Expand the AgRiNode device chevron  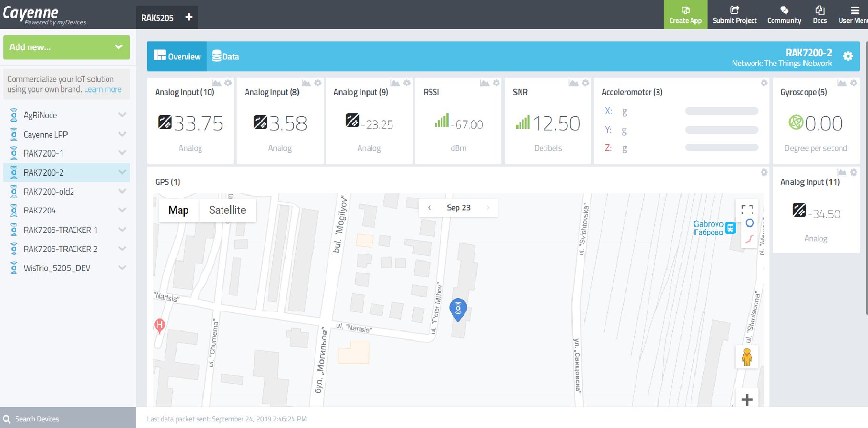[122, 115]
